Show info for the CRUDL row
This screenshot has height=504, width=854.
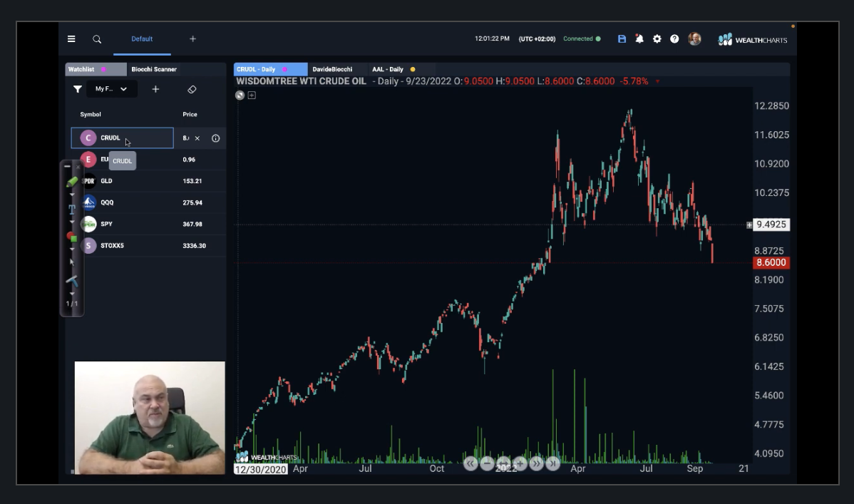216,138
